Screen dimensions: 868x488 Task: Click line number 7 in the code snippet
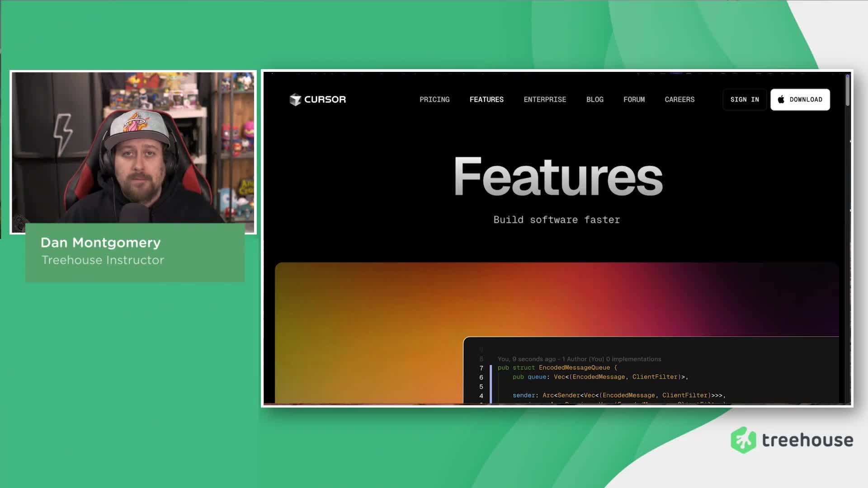pyautogui.click(x=480, y=367)
